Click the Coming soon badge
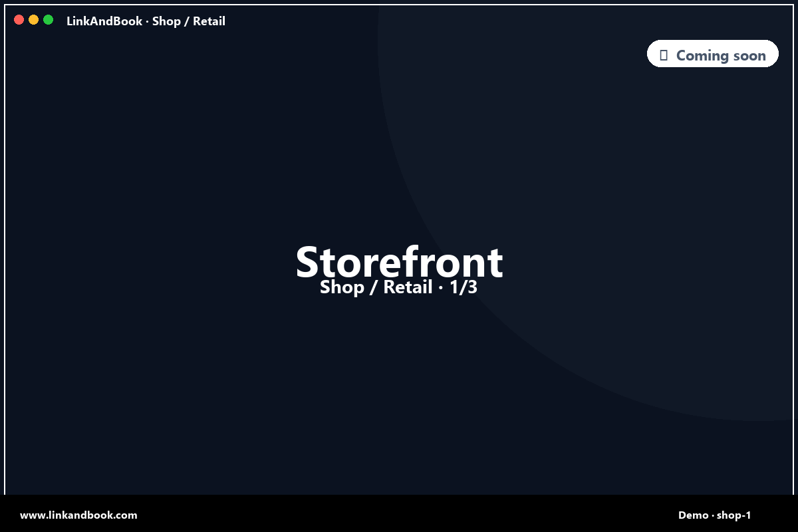Image resolution: width=798 pixels, height=532 pixels. (713, 54)
